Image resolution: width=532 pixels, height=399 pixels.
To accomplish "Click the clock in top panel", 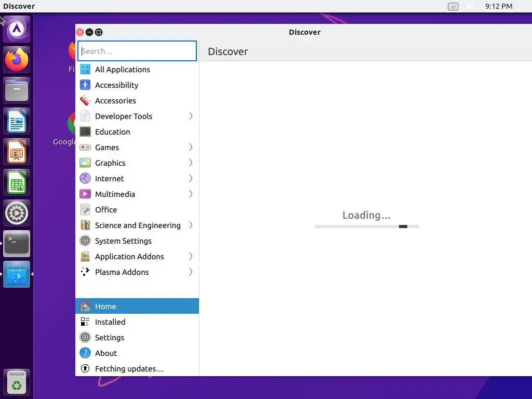I will point(498,6).
